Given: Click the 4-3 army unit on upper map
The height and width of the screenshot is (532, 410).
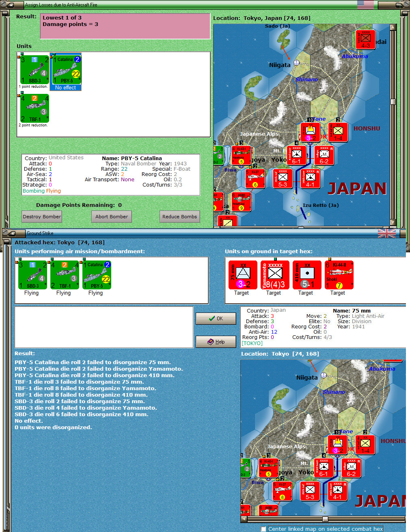Looking at the screenshot, I should 366,39.
